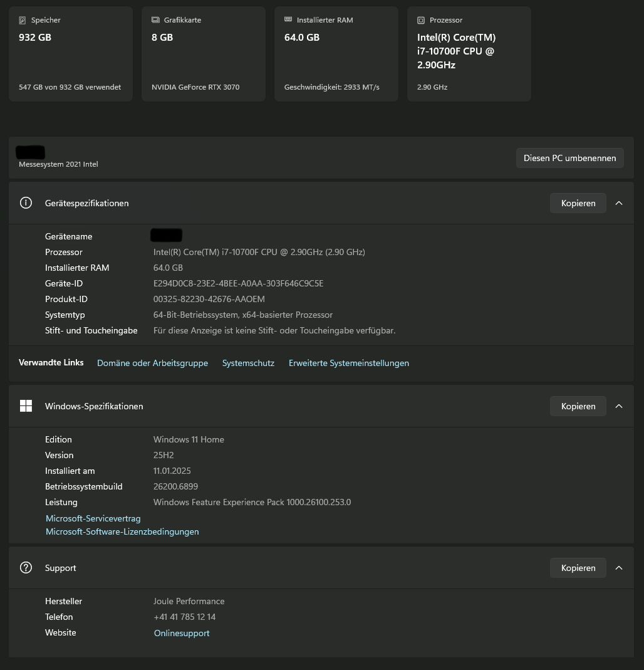Click the Installierter RAM card icon
644x670 pixels.
(x=288, y=19)
